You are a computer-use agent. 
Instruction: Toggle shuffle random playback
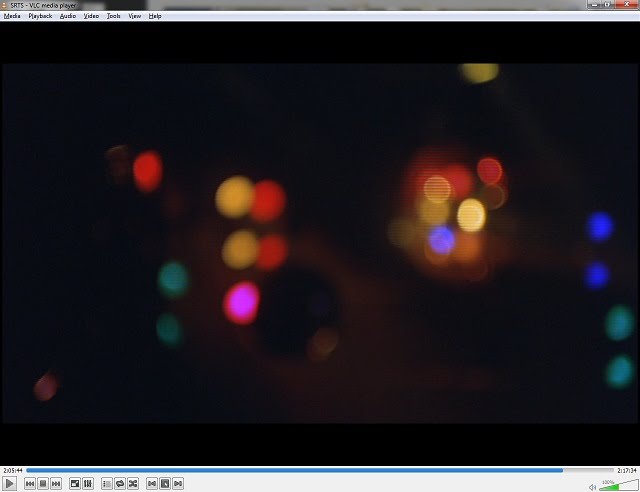pos(133,484)
